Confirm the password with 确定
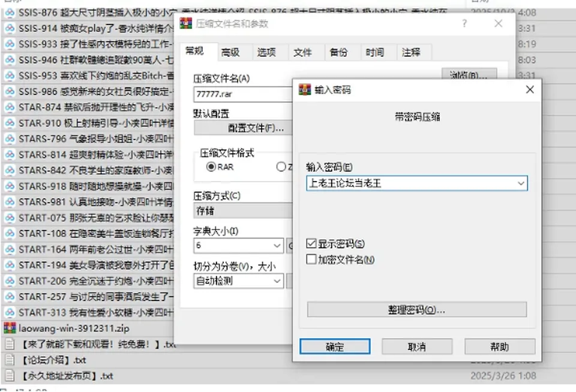 pos(335,346)
